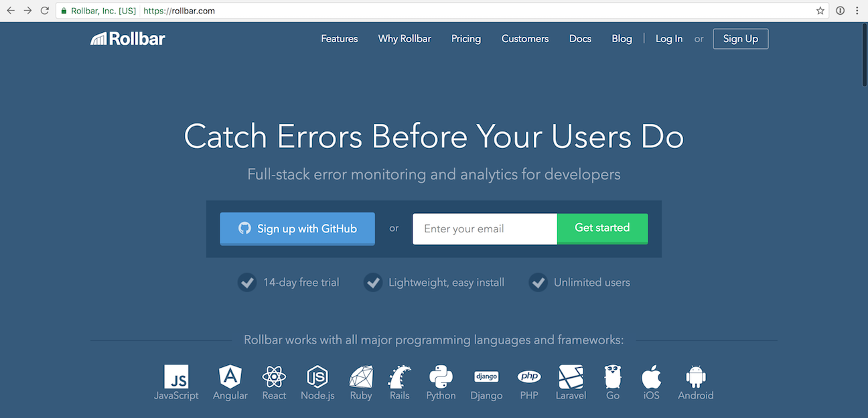Click the iOS Apple icon

(650, 376)
